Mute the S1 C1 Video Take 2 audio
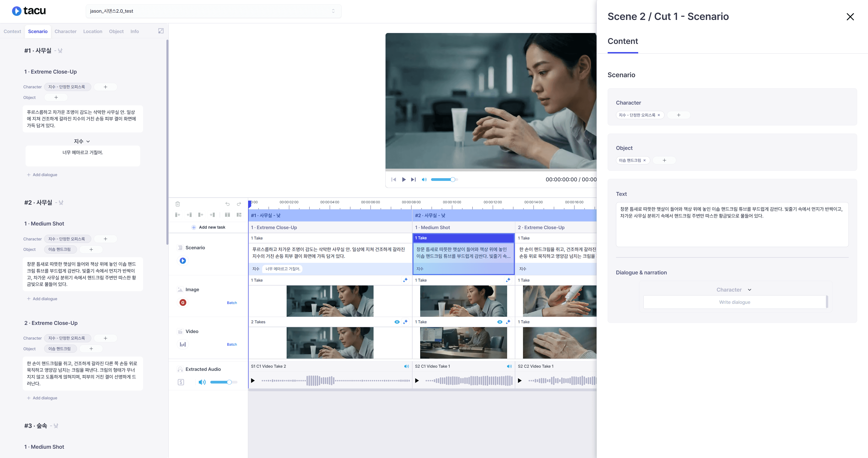Viewport: 868px width, 458px height. pos(406,366)
